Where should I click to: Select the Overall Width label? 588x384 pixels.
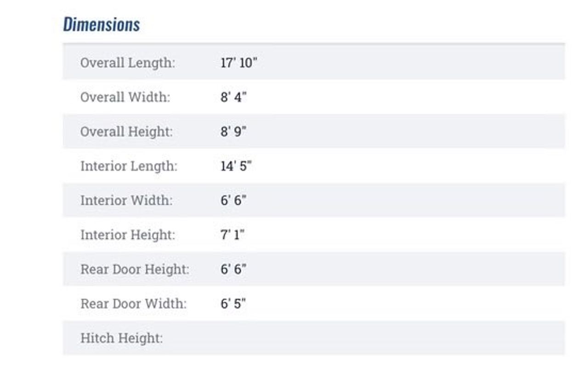pos(125,97)
